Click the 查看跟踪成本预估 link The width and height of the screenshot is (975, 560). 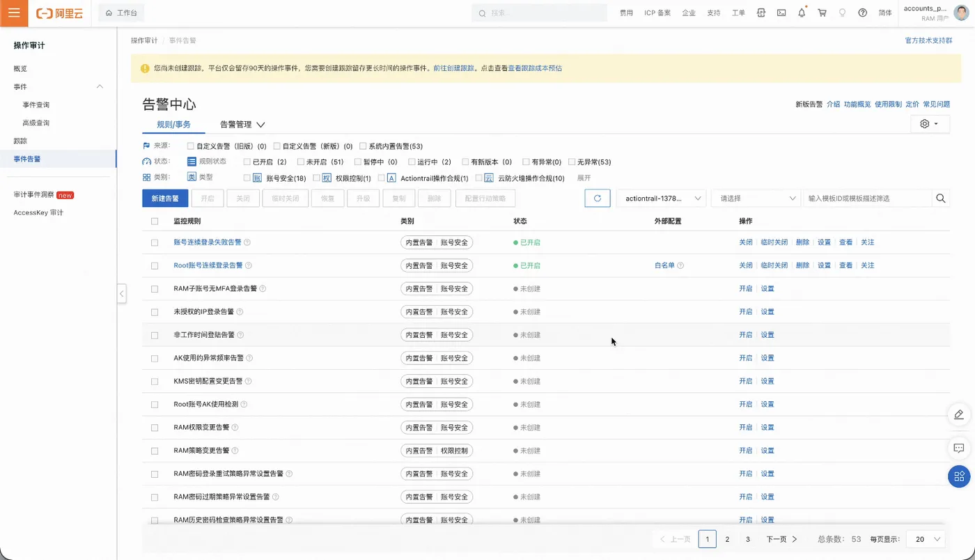click(535, 68)
